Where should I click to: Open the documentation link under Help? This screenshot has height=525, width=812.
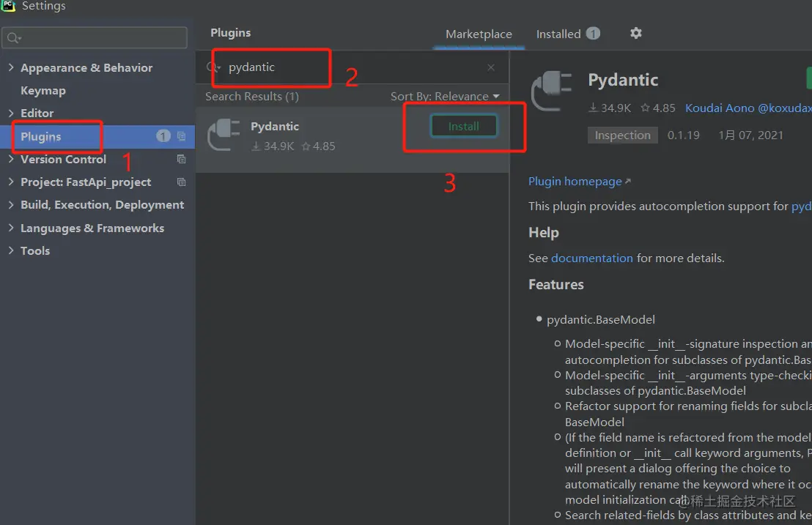[x=592, y=258]
